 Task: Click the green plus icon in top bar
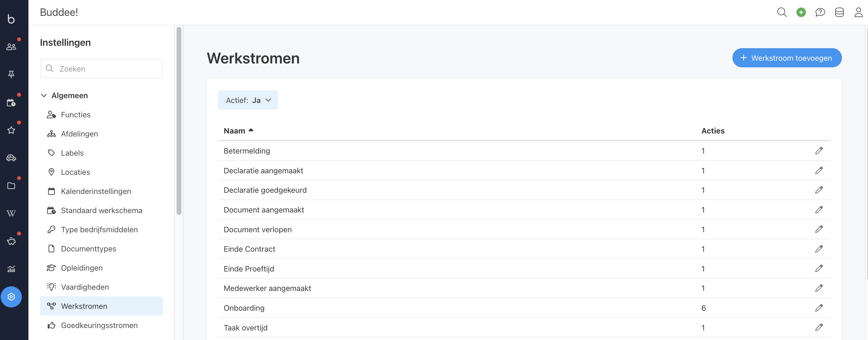(x=801, y=13)
